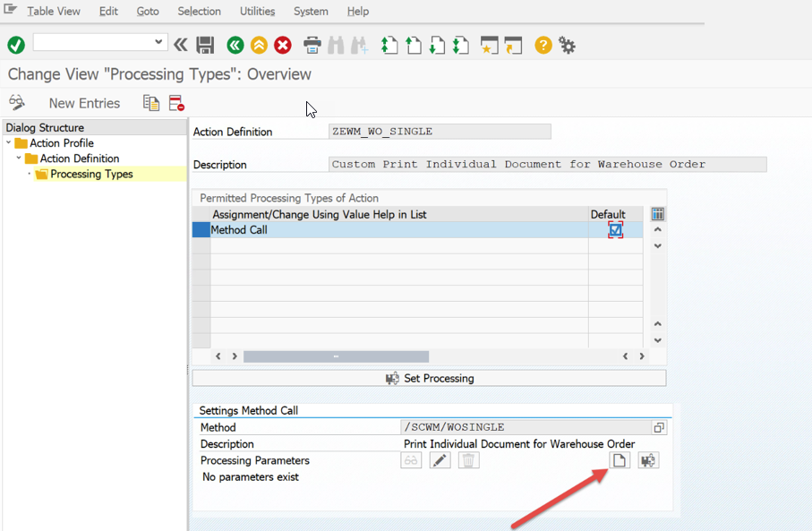Click the upper table scroll up arrow

pyautogui.click(x=658, y=229)
